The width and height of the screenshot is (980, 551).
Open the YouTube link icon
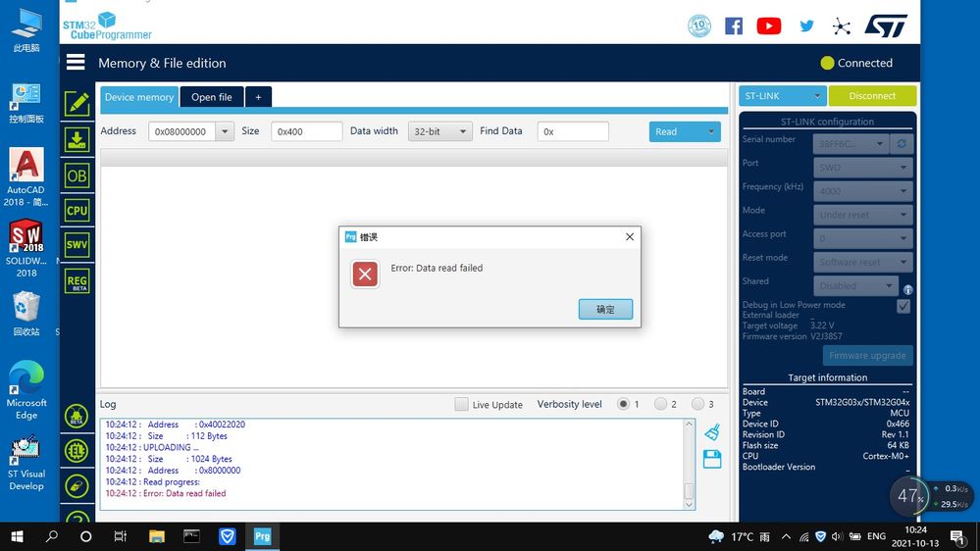(x=769, y=25)
